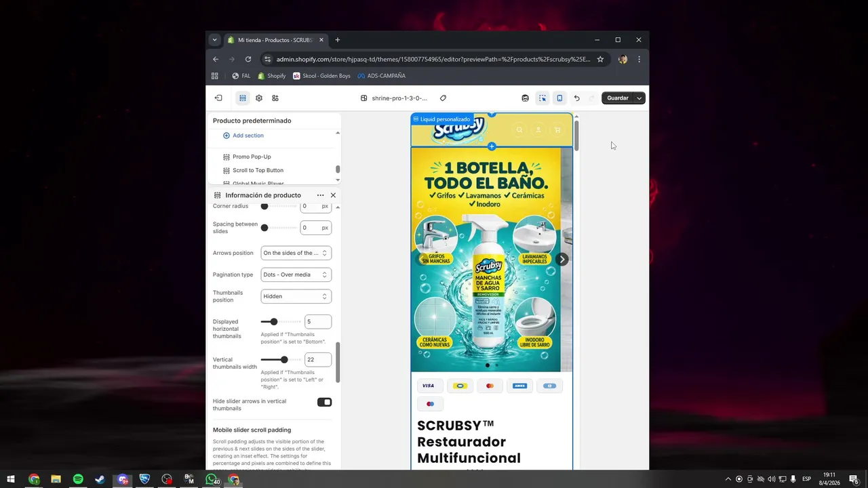868x488 pixels.
Task: Select Scroll to Top Button section
Action: click(258, 170)
